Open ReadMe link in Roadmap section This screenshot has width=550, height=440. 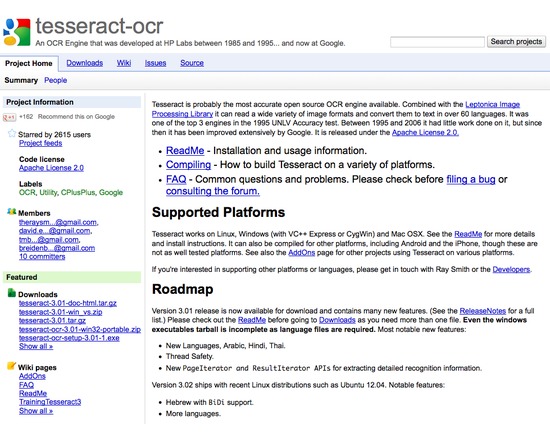[x=251, y=320]
